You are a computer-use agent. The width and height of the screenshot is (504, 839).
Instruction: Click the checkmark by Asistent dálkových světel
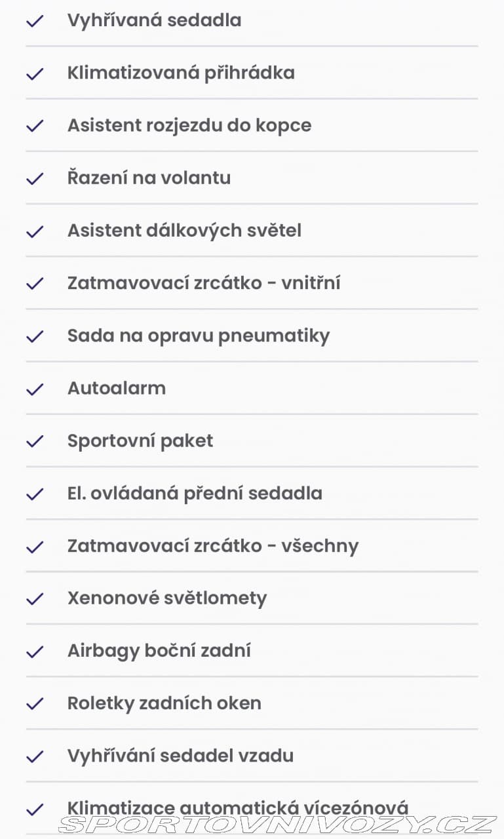[x=34, y=231]
